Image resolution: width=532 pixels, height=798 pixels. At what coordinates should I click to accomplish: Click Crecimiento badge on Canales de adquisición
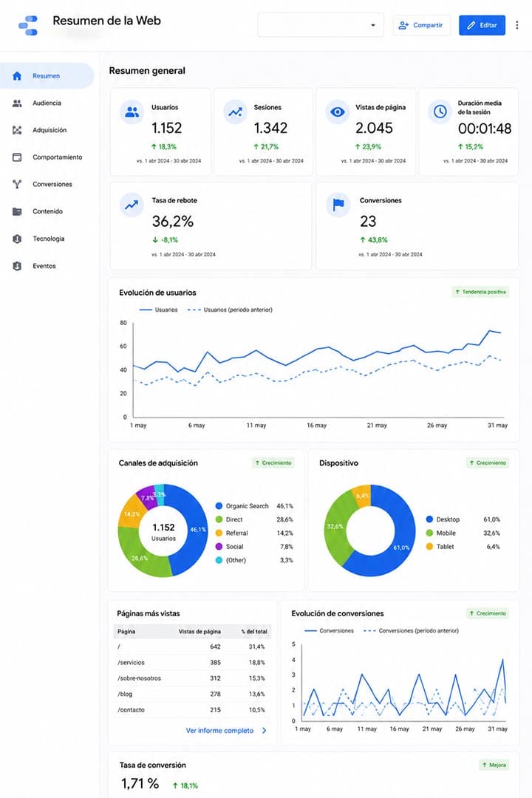[x=273, y=463]
